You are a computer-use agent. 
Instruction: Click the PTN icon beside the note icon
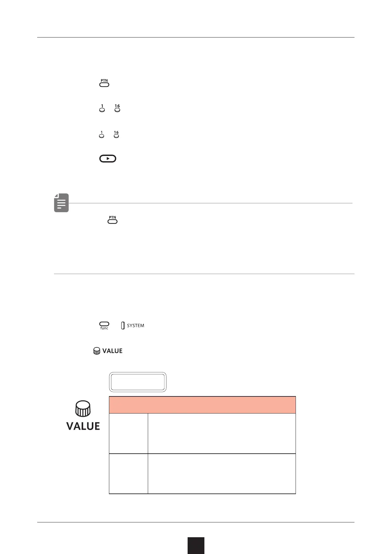(113, 220)
